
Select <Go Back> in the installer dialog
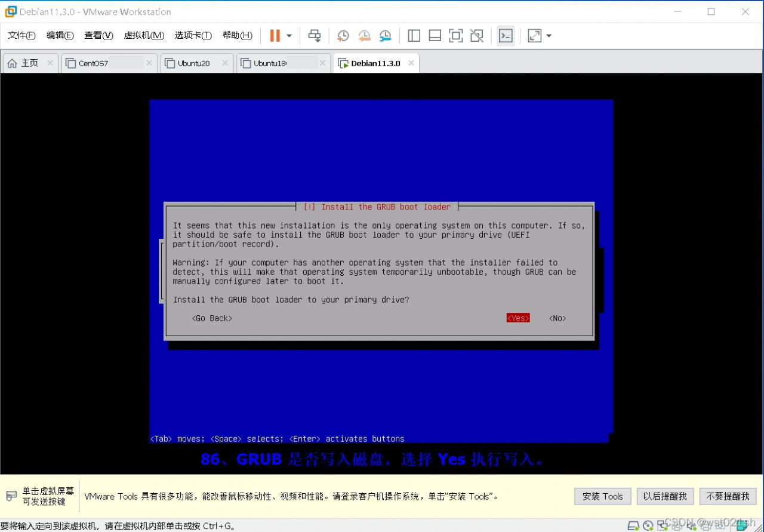(212, 318)
